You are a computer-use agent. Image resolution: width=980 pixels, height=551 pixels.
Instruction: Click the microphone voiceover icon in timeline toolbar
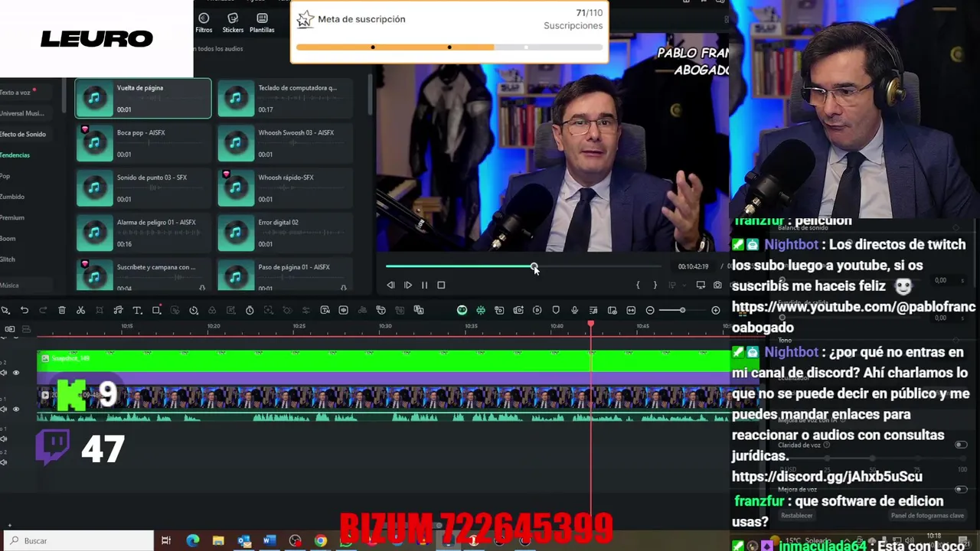tap(574, 310)
